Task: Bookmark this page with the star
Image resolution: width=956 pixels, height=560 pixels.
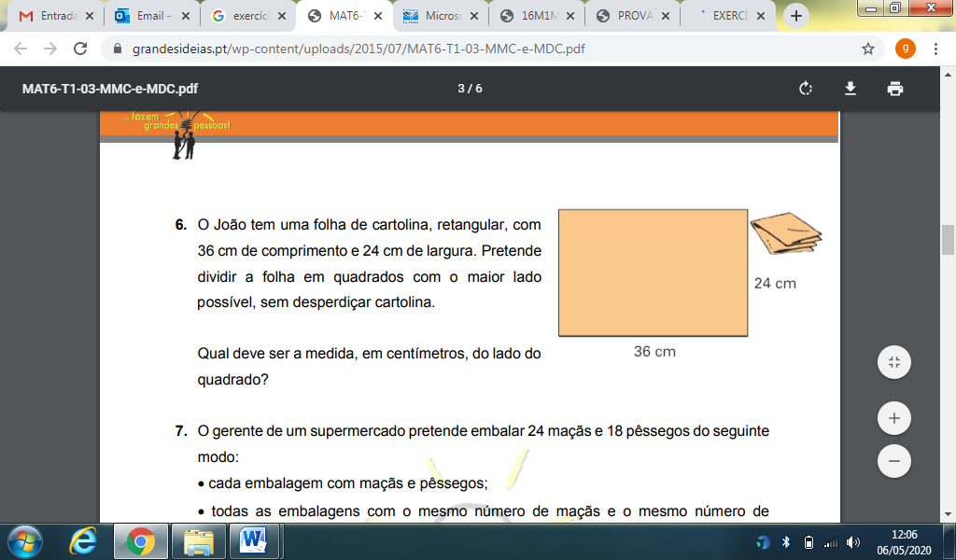Action: 868,49
